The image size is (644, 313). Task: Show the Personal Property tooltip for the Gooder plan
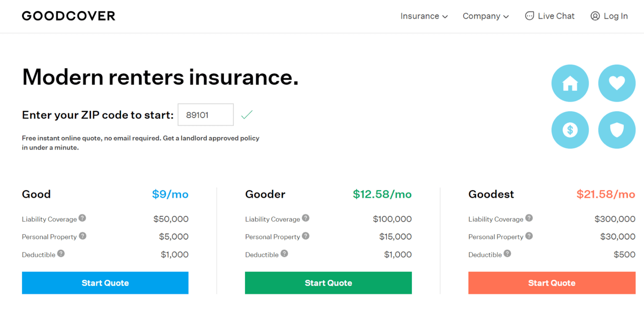tap(306, 235)
